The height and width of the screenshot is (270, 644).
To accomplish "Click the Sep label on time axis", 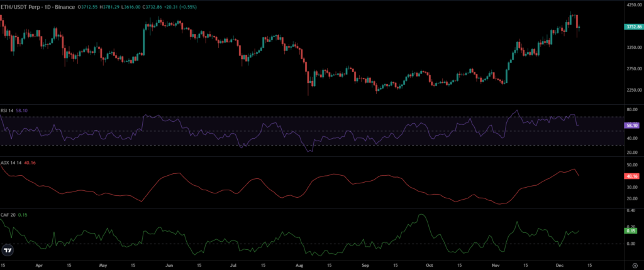I will coord(364,266).
